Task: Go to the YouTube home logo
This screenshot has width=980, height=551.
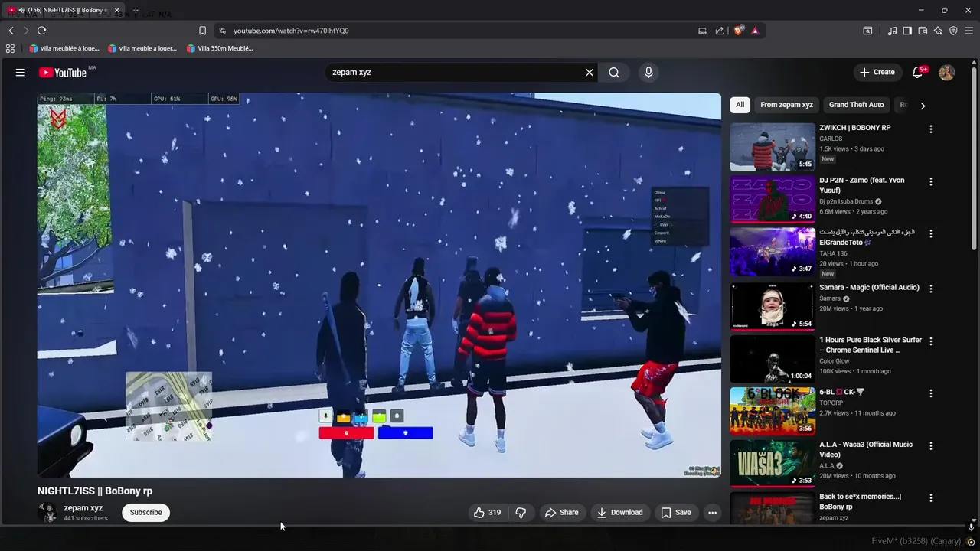Action: tap(63, 72)
